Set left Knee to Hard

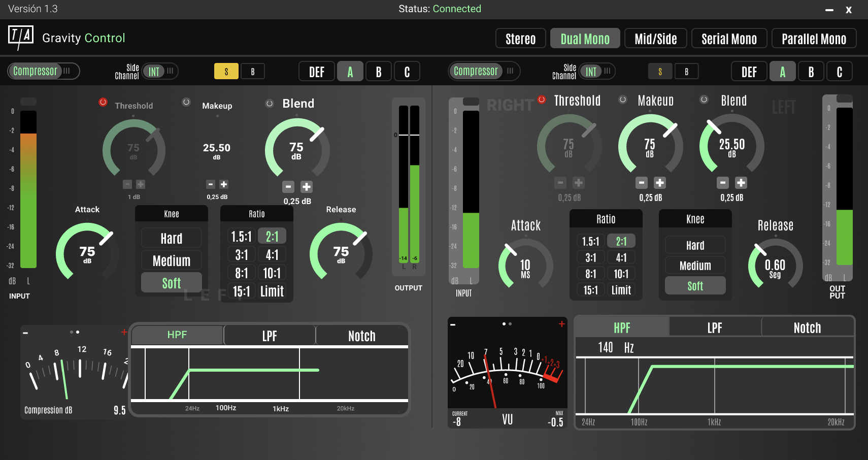click(172, 238)
